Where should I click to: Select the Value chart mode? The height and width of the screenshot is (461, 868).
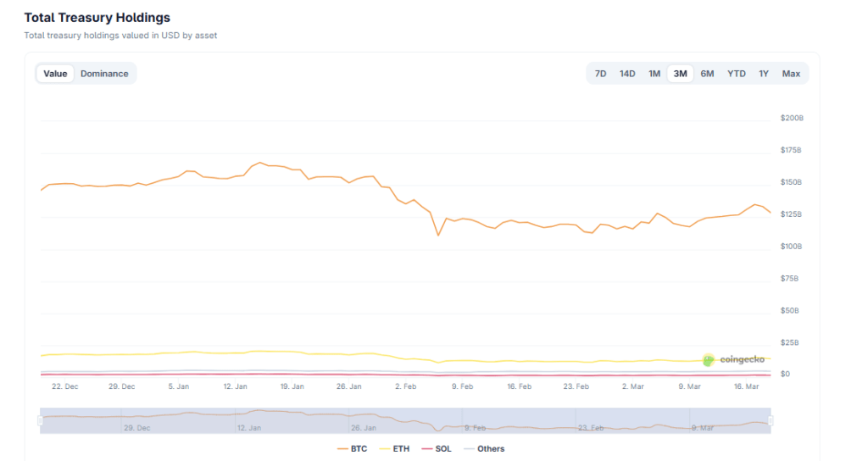point(55,74)
